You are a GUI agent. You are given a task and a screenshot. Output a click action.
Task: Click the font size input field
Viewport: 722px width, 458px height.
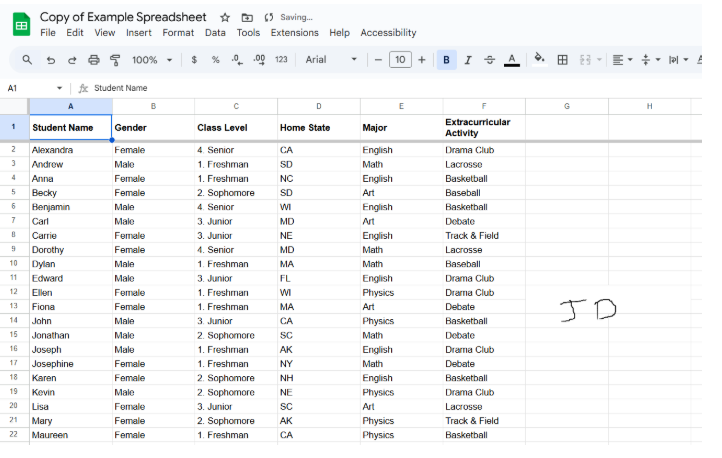(400, 60)
